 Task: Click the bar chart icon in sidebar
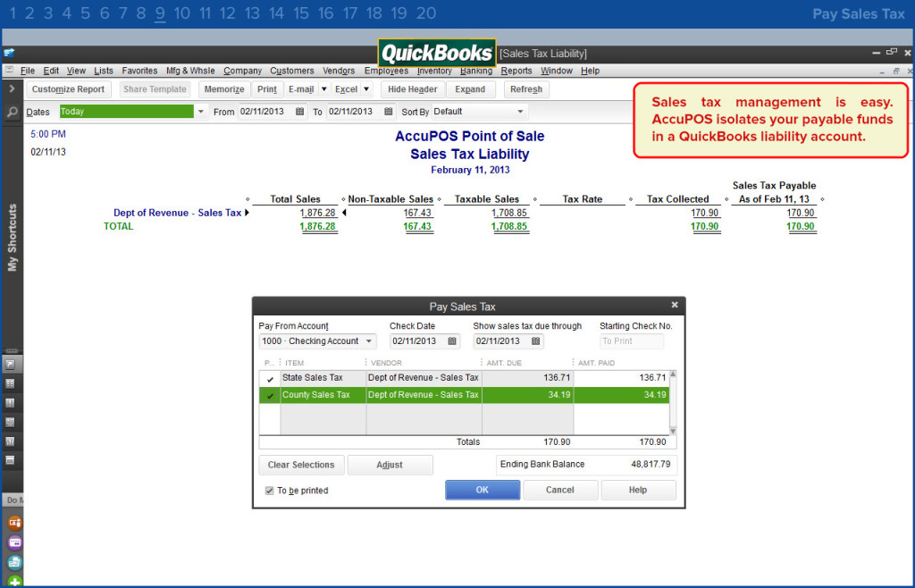[x=11, y=441]
